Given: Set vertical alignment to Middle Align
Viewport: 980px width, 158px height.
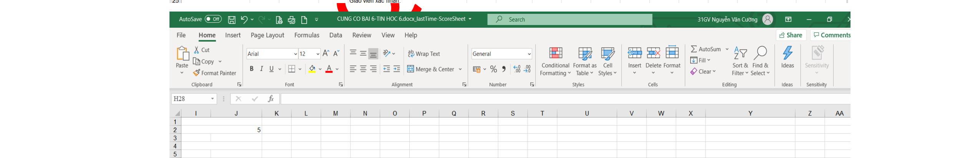Looking at the screenshot, I should coord(363,54).
